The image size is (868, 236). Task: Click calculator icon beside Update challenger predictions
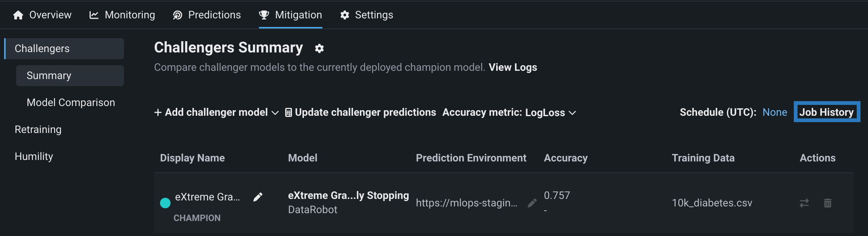click(288, 112)
